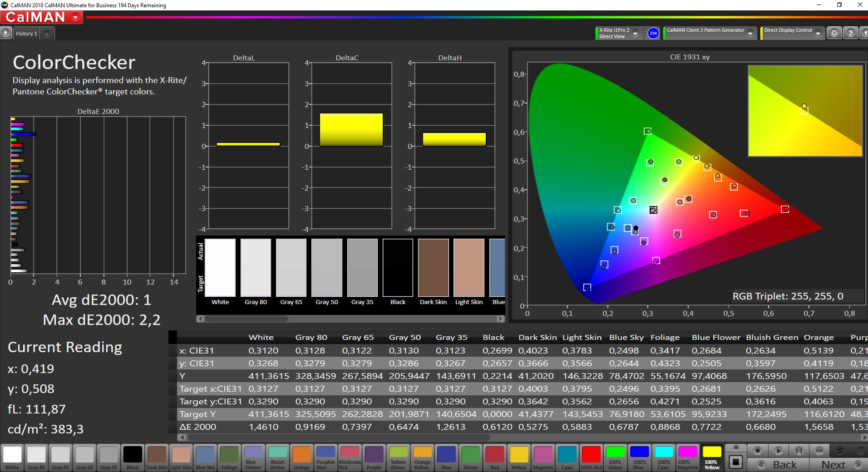Screen dimensions: 868x472
Task: Expand CalMAN Client 3 Pattern Generator dropdown
Action: tap(750, 34)
